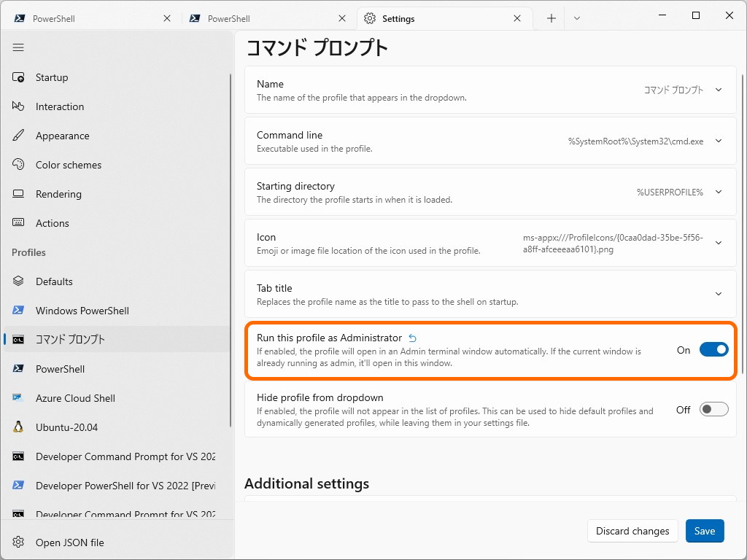Viewport: 747px width, 560px height.
Task: Click Open JSON file
Action: 69,542
